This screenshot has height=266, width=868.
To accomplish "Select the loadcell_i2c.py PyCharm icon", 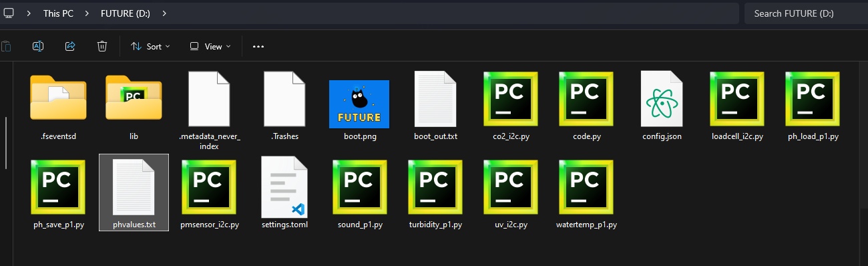I will tap(737, 99).
